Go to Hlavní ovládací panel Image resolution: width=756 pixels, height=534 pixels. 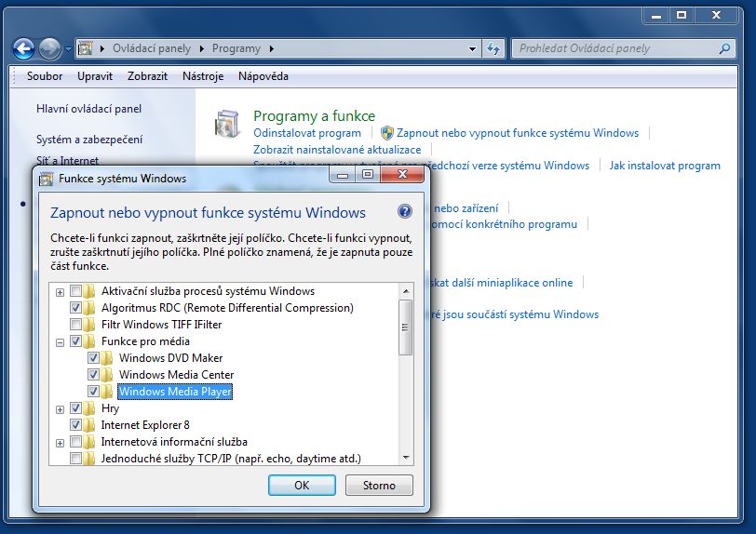[x=88, y=109]
